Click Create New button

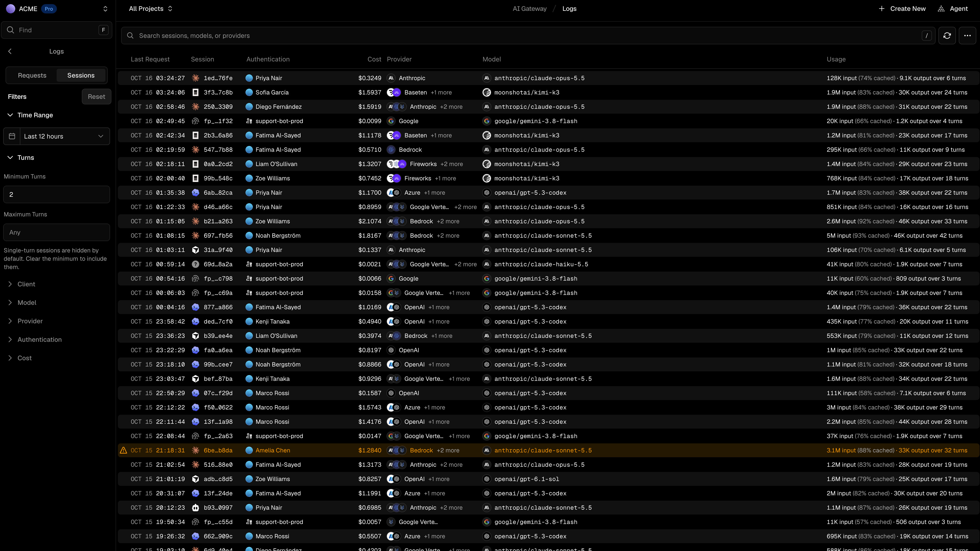point(902,9)
